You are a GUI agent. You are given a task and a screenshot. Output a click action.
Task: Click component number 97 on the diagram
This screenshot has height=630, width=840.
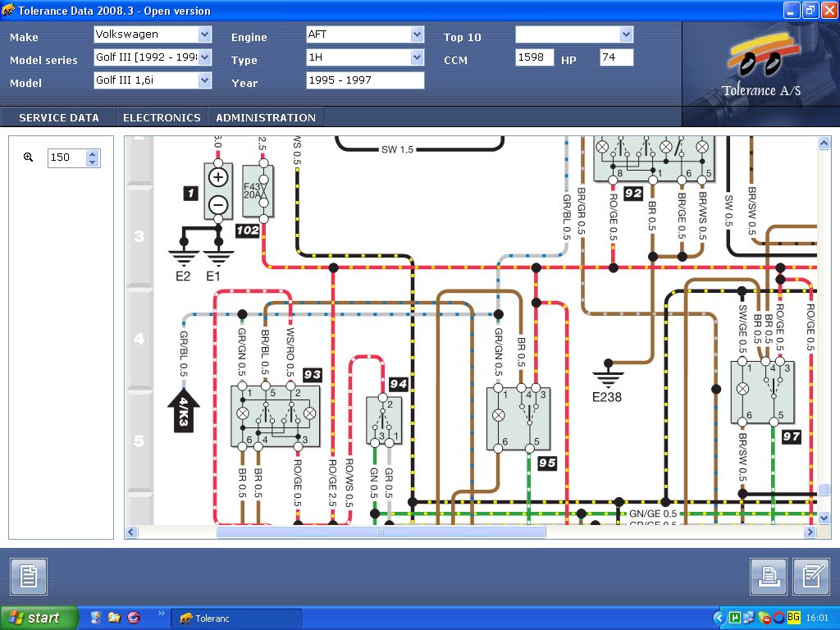[791, 436]
